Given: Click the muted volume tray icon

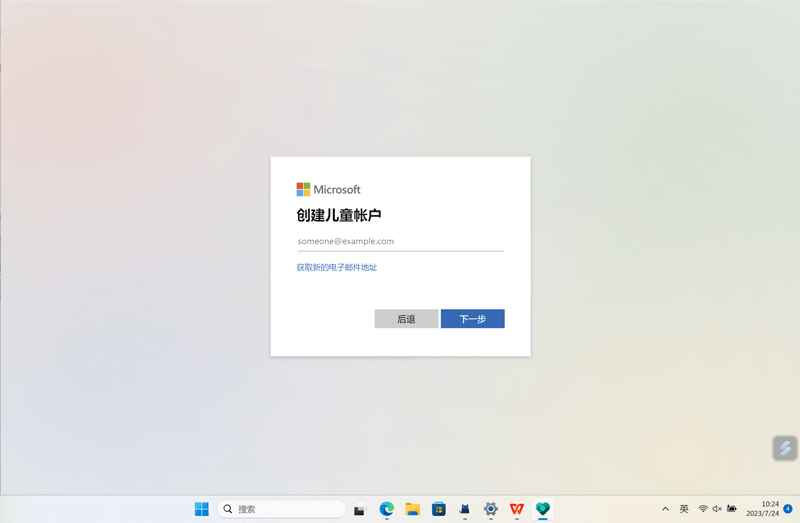Looking at the screenshot, I should point(717,509).
